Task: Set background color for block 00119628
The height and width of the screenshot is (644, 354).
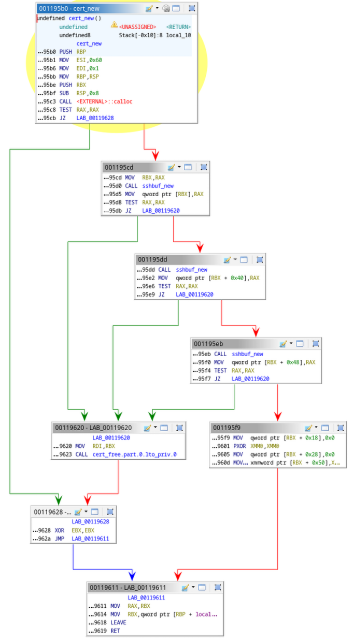Action: click(x=78, y=511)
